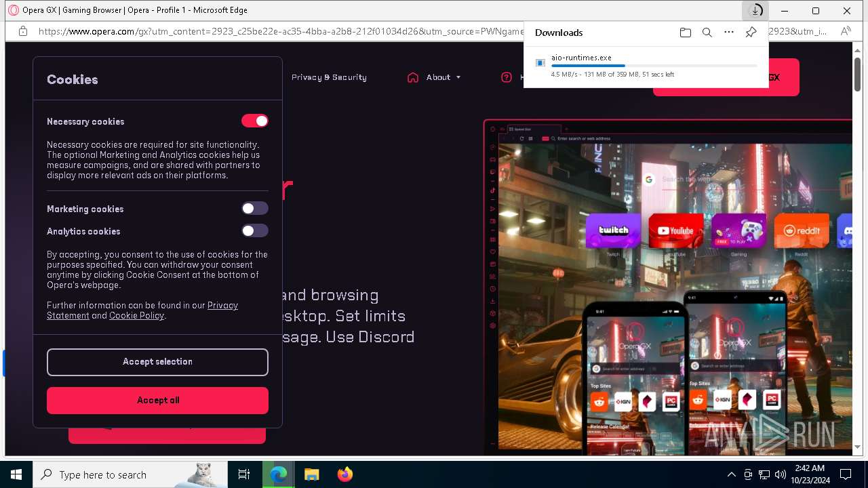Viewport: 868px width, 488px height.
Task: Click Accept selection button
Action: (x=157, y=362)
